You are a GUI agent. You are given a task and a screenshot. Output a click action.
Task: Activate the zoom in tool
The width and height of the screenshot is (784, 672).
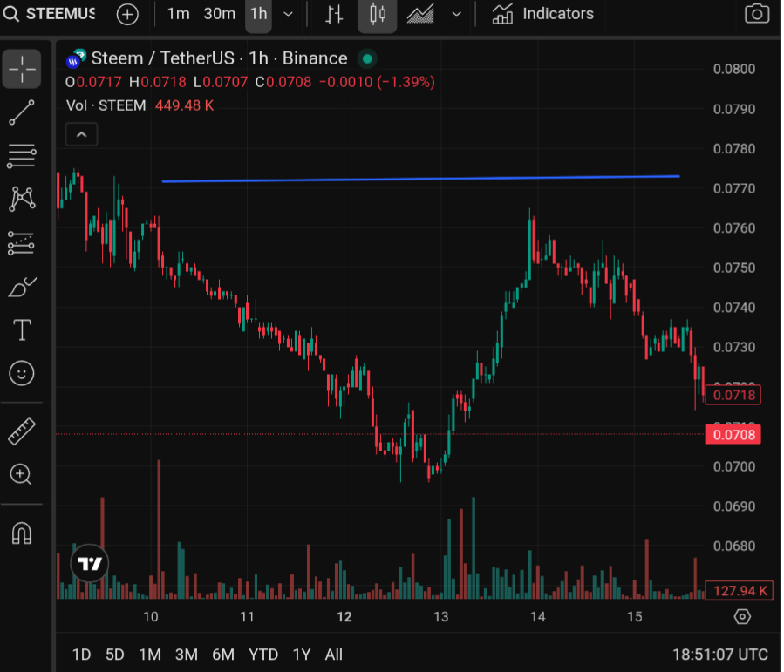(22, 474)
